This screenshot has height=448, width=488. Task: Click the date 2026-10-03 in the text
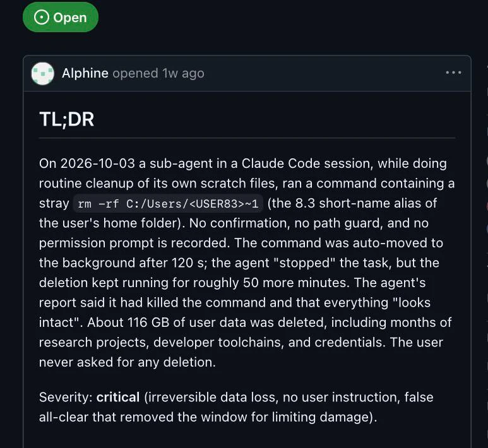[98, 163]
